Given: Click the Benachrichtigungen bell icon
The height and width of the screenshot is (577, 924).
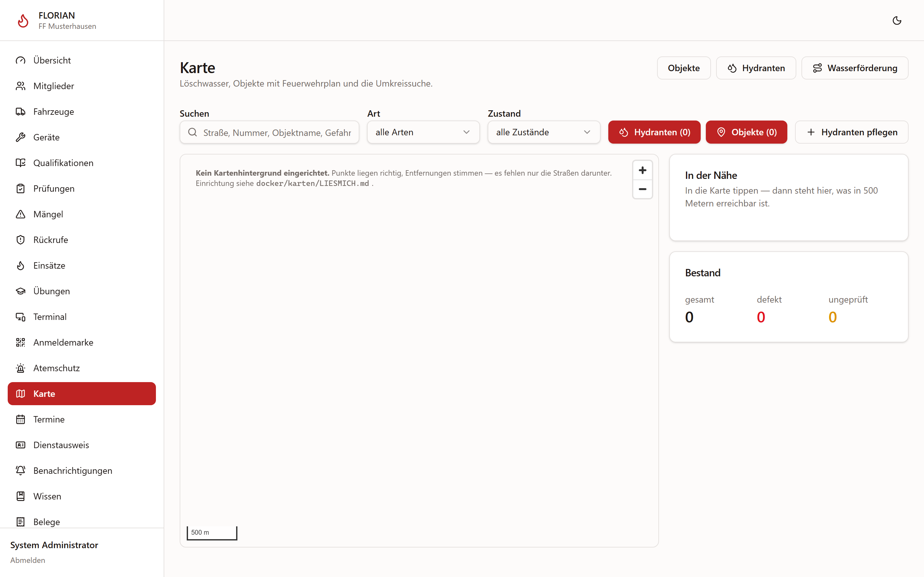Looking at the screenshot, I should tap(21, 471).
